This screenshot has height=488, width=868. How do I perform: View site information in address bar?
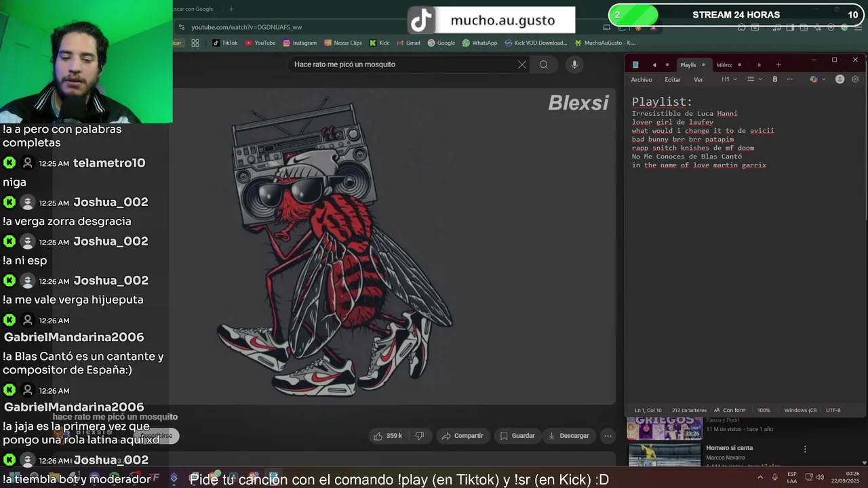pos(181,27)
